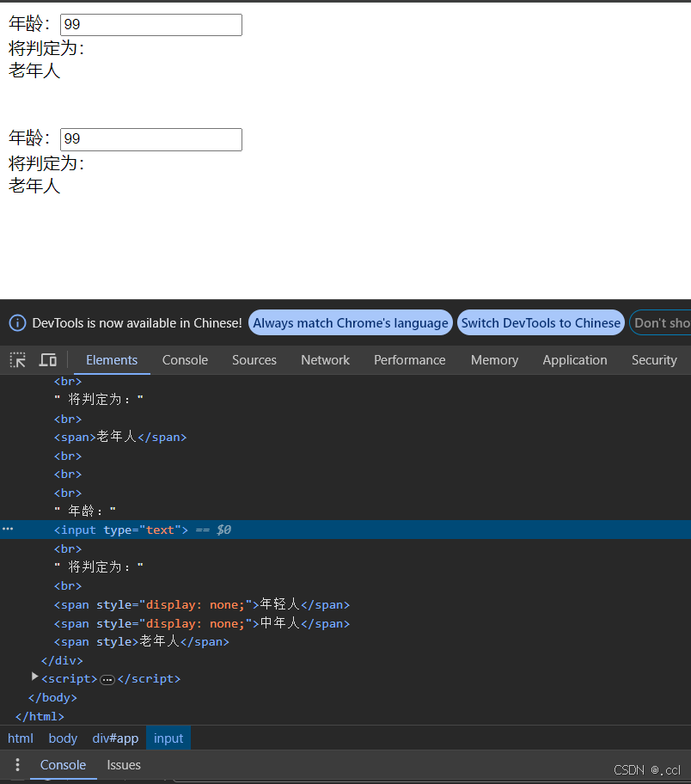691x784 pixels.
Task: Select the drawer Console tab
Action: pos(63,765)
